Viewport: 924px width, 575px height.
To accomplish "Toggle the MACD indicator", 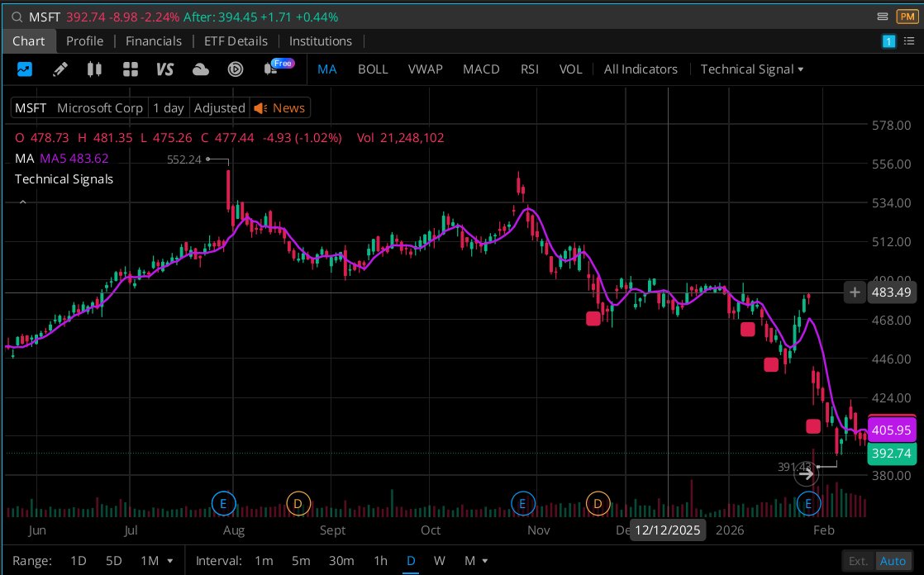I will point(482,69).
